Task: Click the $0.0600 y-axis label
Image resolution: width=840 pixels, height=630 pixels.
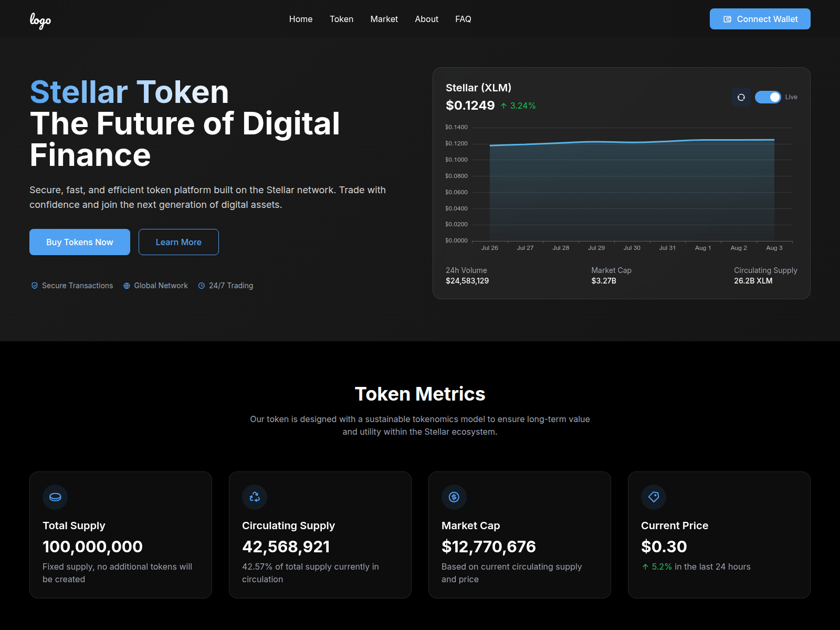Action: click(456, 192)
